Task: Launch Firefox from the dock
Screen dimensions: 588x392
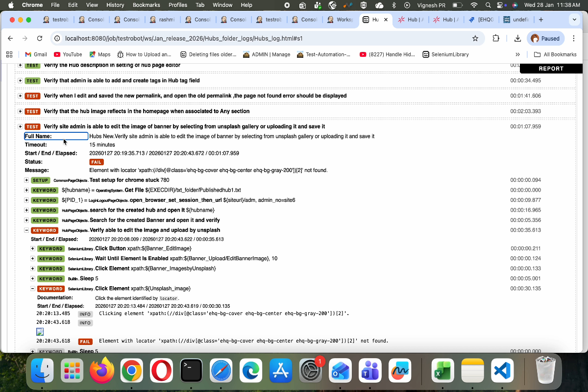Action: [x=102, y=370]
